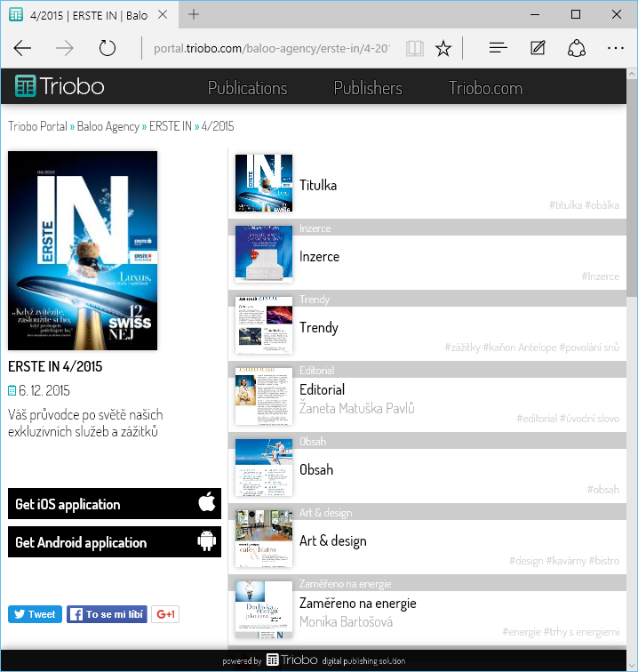Open the Inzerce article title
Image resolution: width=638 pixels, height=672 pixels.
pos(319,256)
